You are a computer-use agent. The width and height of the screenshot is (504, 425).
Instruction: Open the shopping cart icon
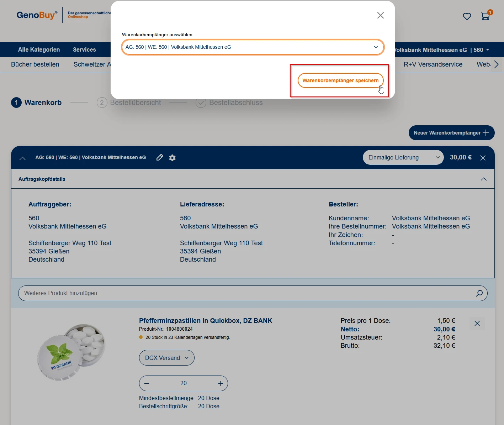(x=485, y=16)
